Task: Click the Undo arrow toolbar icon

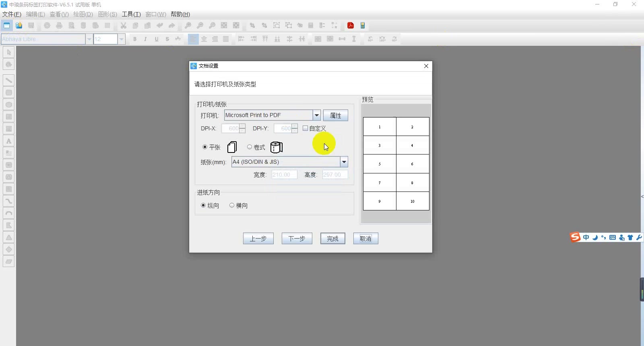Action: click(160, 25)
